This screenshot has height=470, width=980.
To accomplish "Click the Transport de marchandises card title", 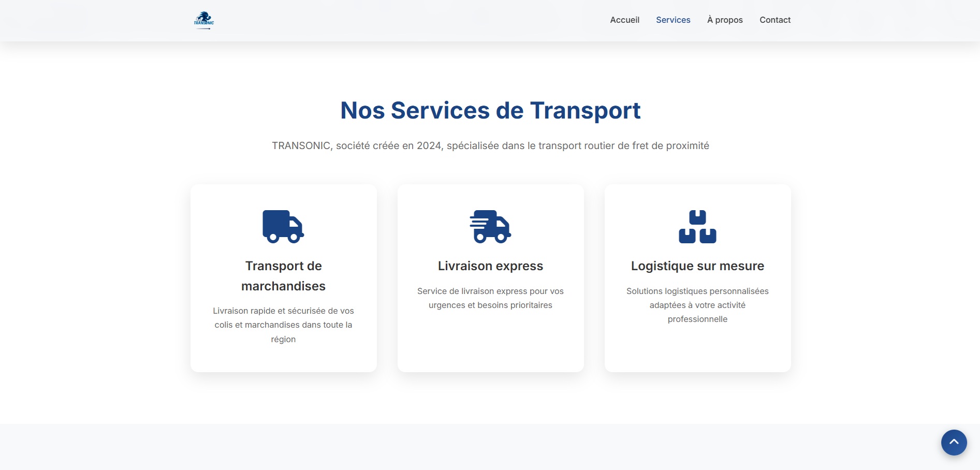I will point(283,275).
